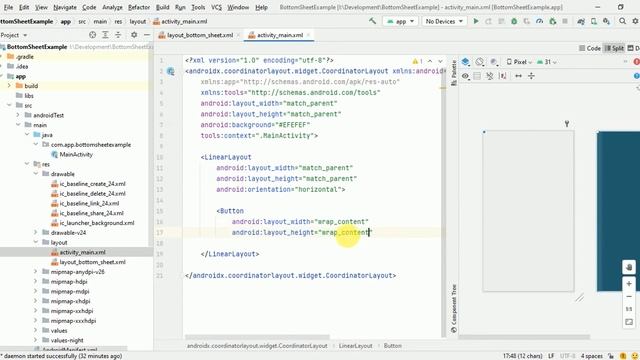Click Zoom to Fit Screen icon
Viewport: 640px width, 360px height.
pos(629,322)
